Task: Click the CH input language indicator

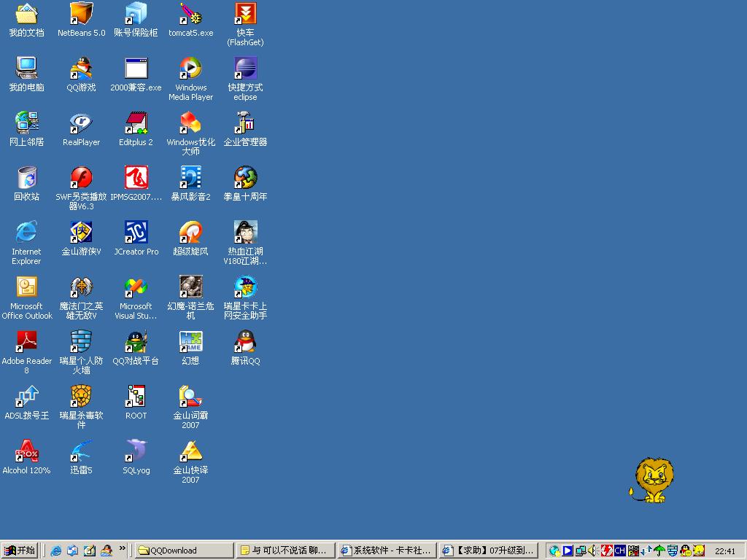Action: (x=619, y=551)
